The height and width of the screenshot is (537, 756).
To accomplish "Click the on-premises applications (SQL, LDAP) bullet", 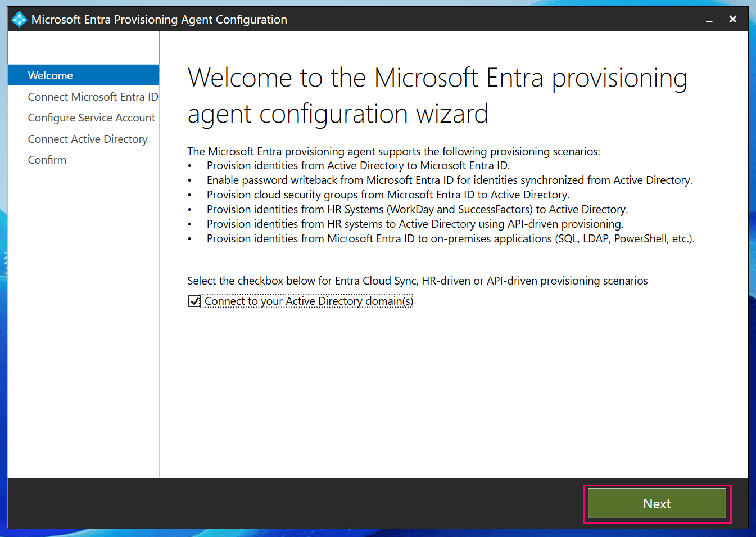I will coord(450,238).
